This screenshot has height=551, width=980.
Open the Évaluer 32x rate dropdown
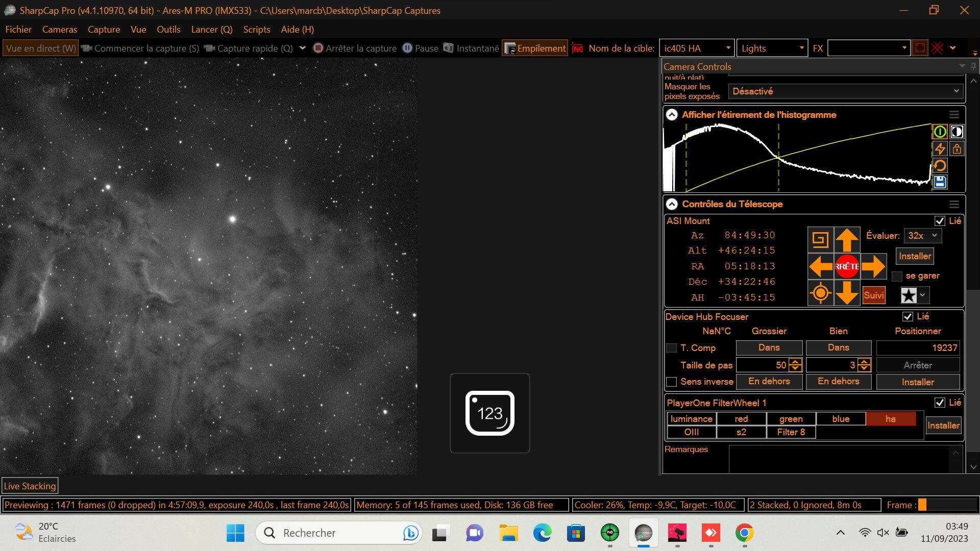click(x=923, y=236)
